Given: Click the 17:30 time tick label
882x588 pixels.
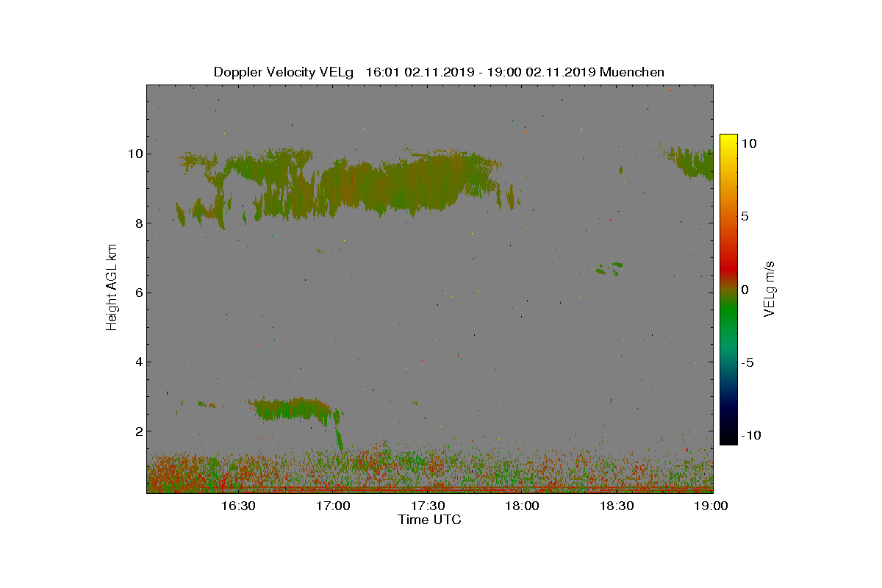Looking at the screenshot, I should click(x=427, y=506).
